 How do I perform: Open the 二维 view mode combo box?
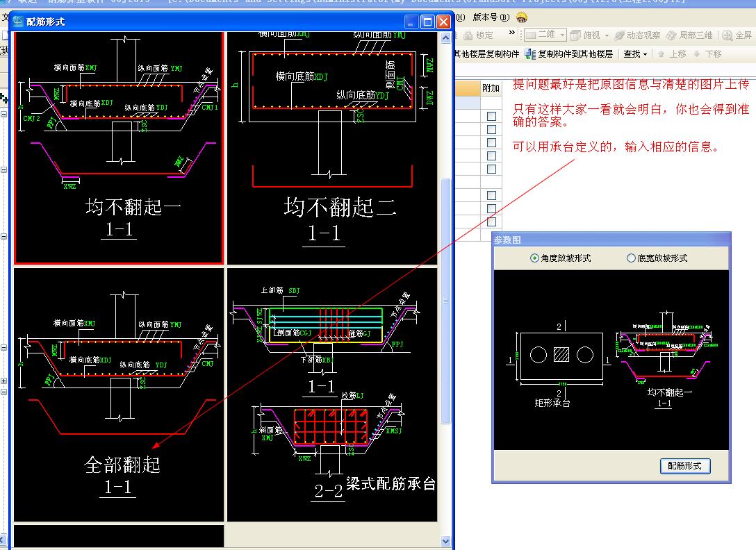(545, 35)
